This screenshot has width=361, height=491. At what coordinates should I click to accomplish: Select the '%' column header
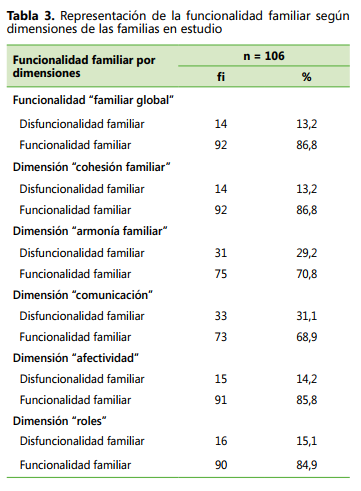(306, 77)
